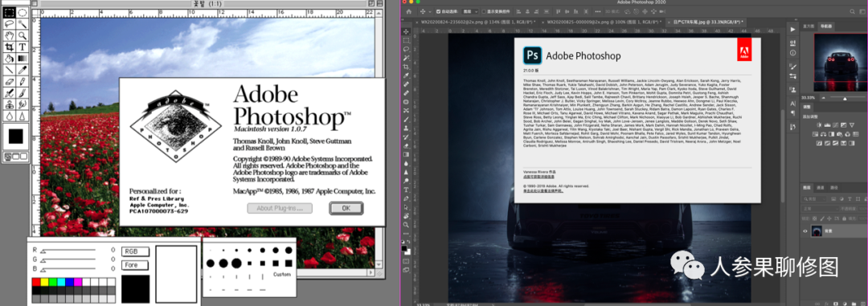Viewport: 868px width, 306px height.
Task: Select the smudge finger tool in Photoshop 1.0
Action: coord(23,104)
